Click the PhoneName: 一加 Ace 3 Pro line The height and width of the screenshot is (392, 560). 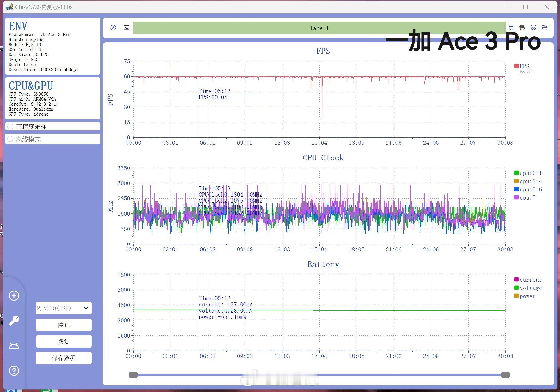coord(40,34)
